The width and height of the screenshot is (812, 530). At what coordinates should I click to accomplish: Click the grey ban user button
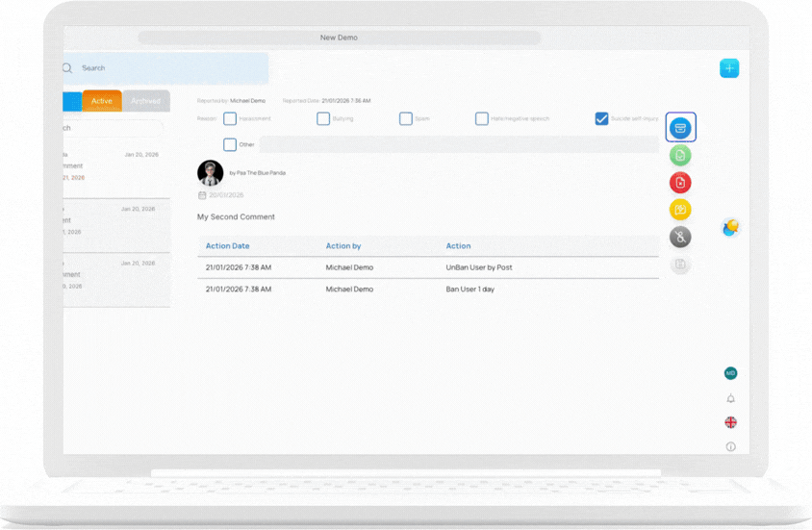680,237
